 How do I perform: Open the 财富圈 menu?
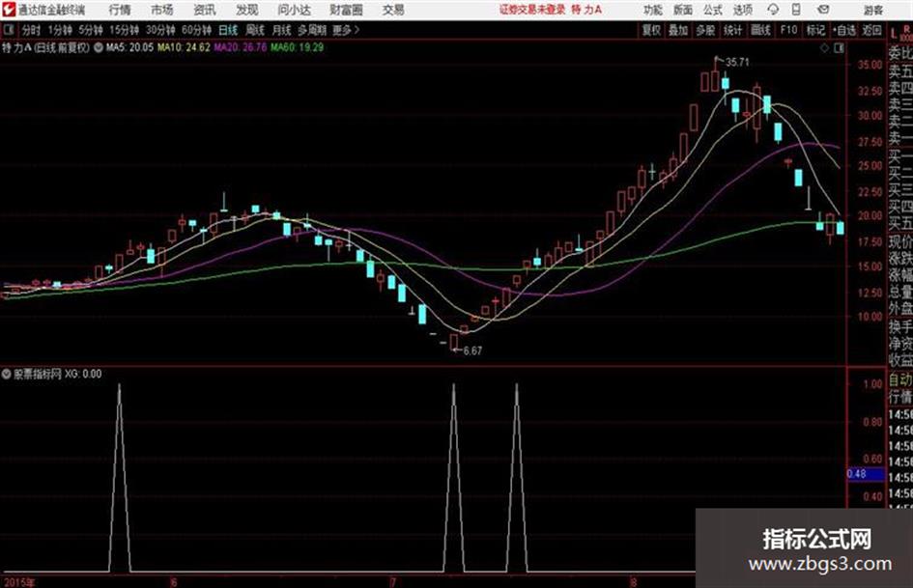346,10
